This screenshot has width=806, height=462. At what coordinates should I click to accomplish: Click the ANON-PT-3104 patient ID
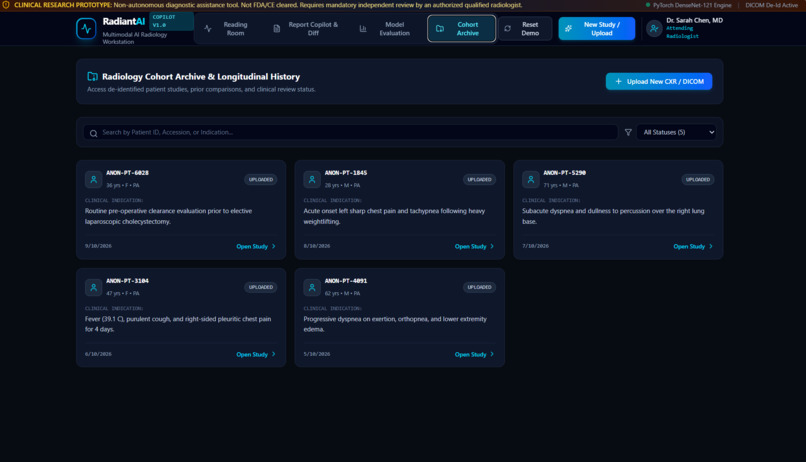click(127, 281)
